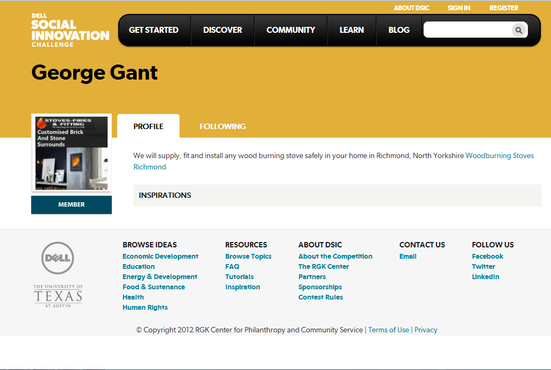Browse Economic Development ideas

tap(160, 256)
